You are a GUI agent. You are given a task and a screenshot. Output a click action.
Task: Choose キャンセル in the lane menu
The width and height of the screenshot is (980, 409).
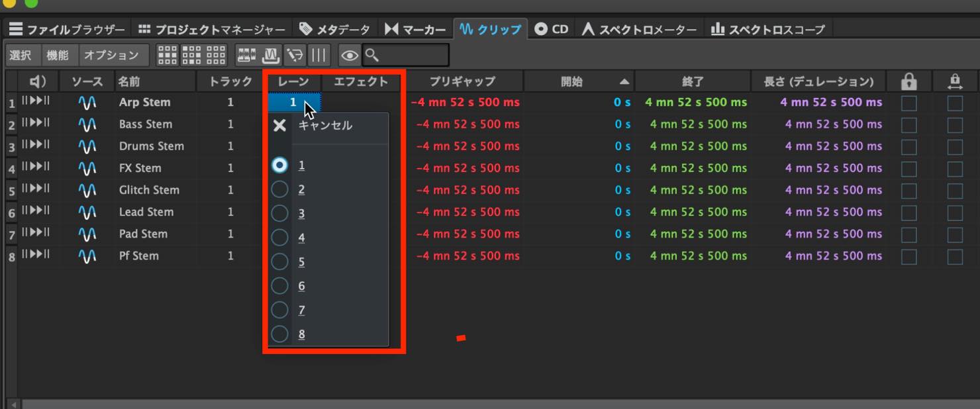click(325, 125)
